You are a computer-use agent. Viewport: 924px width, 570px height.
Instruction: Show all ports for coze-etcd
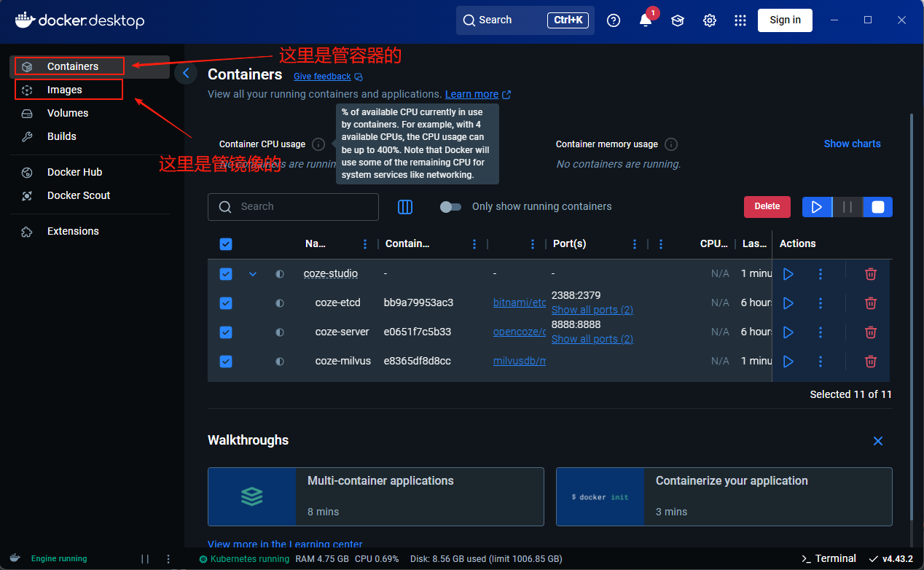(x=592, y=310)
